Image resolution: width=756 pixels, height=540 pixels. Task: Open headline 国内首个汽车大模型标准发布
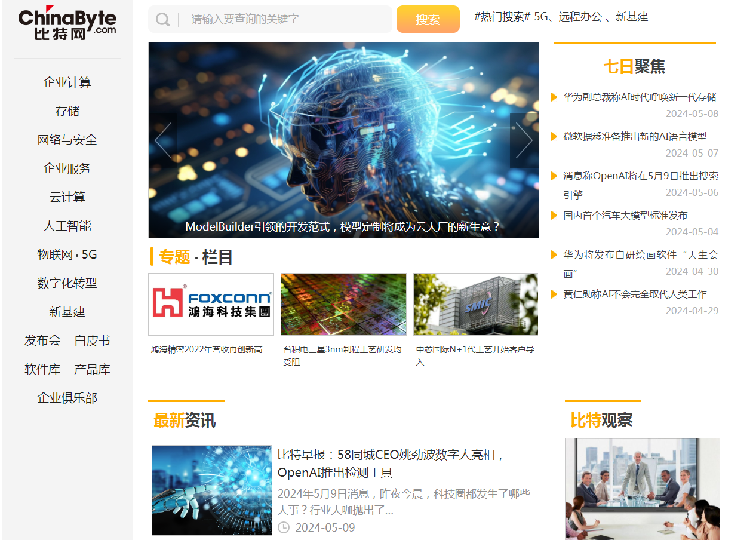tap(625, 215)
